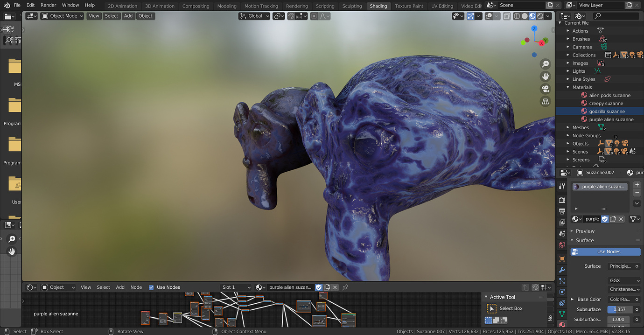Switch to the Modeling workspace tab
The width and height of the screenshot is (644, 335).
pos(227,6)
